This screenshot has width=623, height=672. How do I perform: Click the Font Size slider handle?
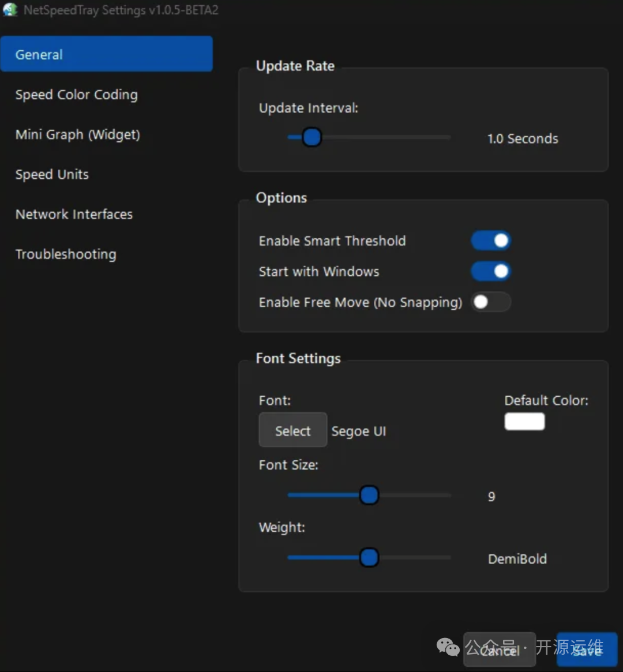click(x=369, y=495)
